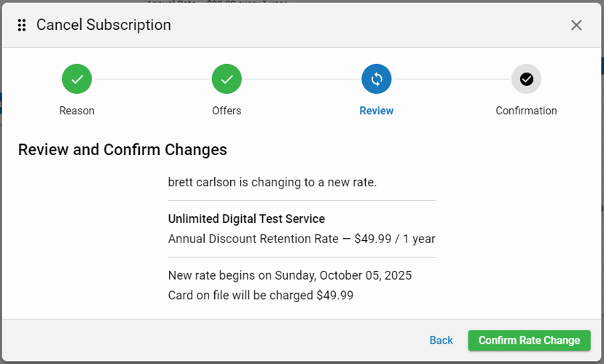Click the six-dot drag handle icon

(22, 25)
